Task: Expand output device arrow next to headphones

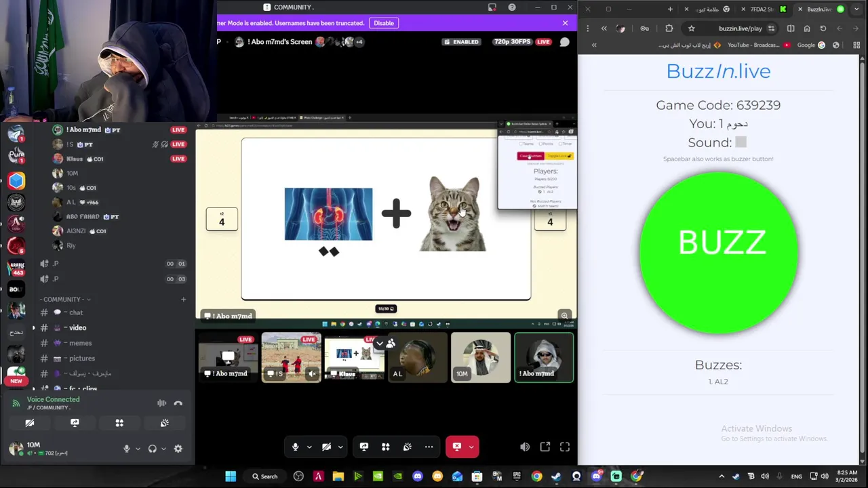Action: 163,449
